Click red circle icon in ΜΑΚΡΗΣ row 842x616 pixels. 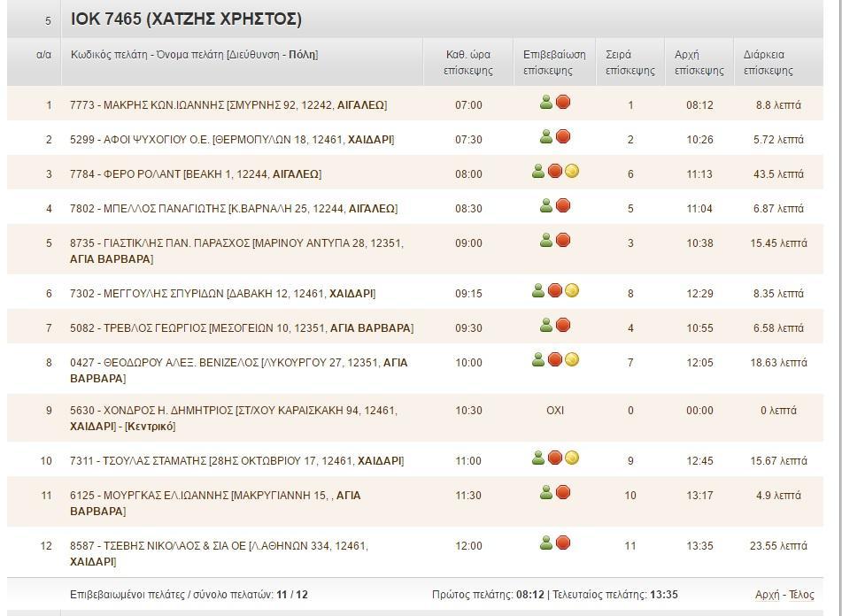[x=563, y=102]
